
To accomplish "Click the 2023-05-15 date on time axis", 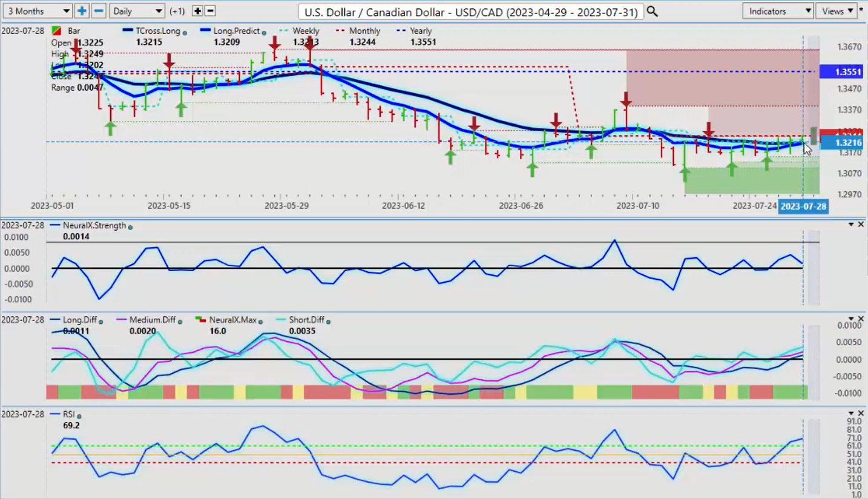I will coord(169,206).
